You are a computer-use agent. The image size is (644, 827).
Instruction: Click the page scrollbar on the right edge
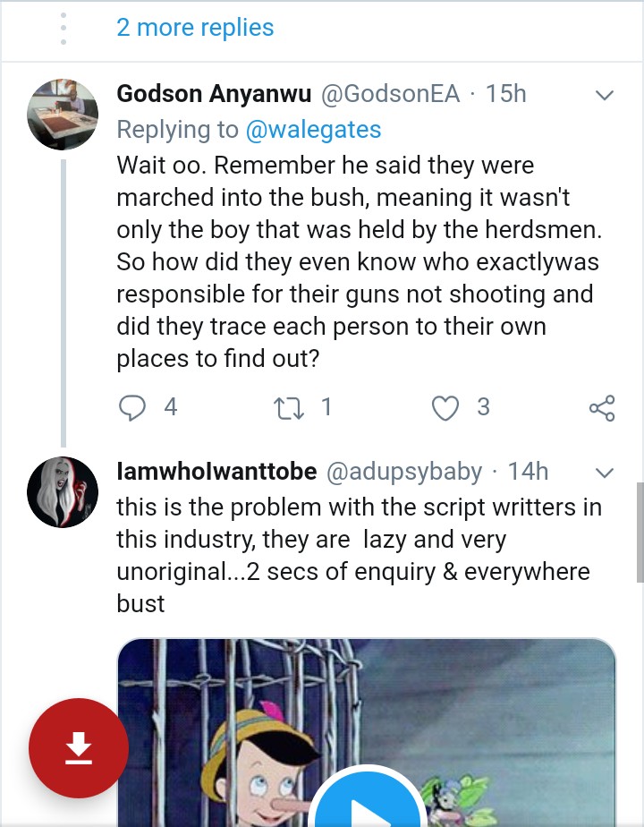[x=640, y=532]
